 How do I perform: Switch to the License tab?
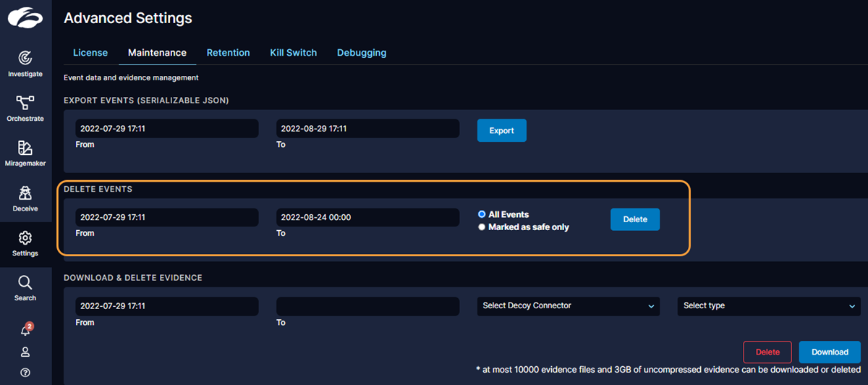click(x=90, y=53)
